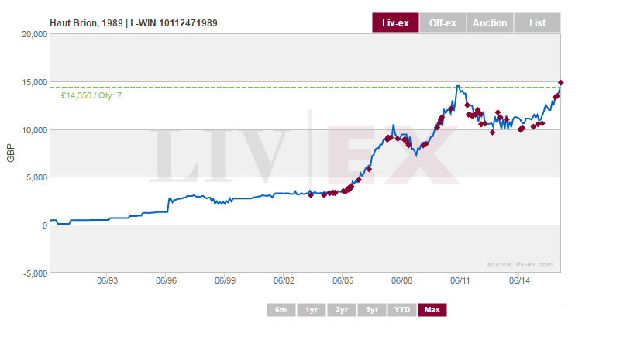Click the 06/93 x-axis label

pos(107,280)
